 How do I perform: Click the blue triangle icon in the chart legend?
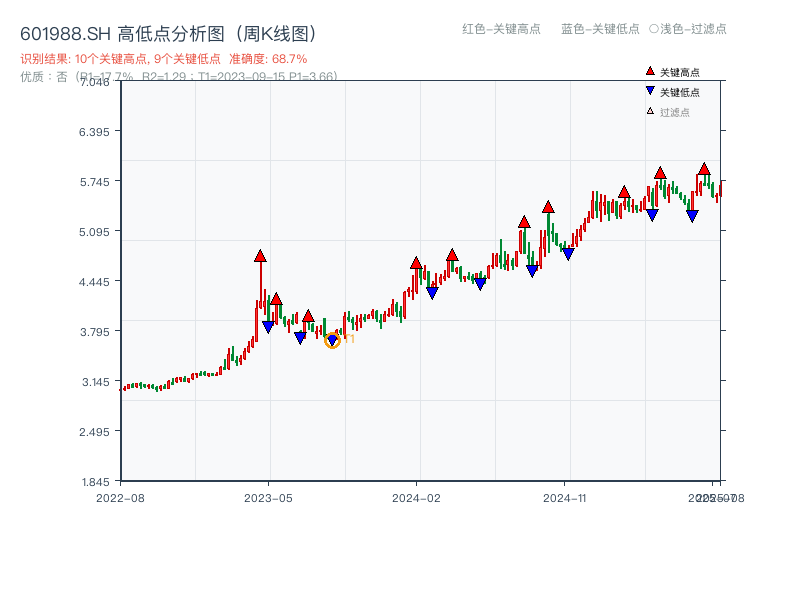click(650, 92)
